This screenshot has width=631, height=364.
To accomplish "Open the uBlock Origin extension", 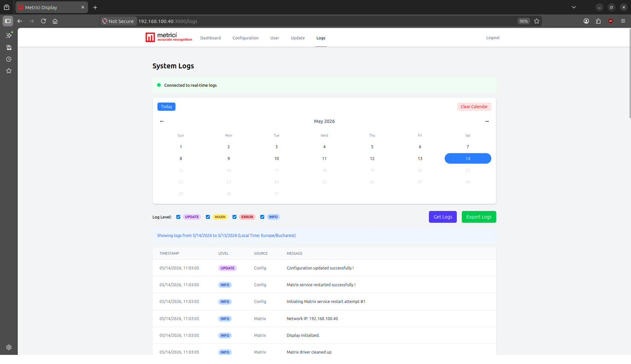I will click(x=611, y=21).
